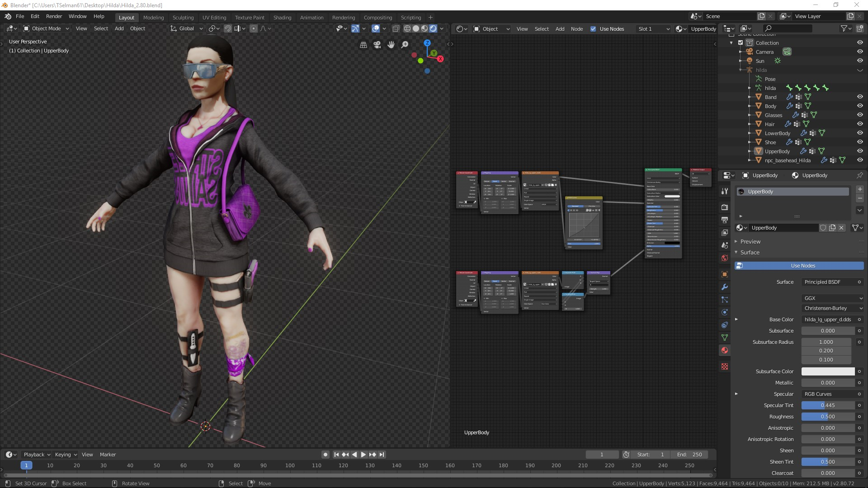The height and width of the screenshot is (488, 868).
Task: Toggle viewport overlays button
Action: coord(376,28)
